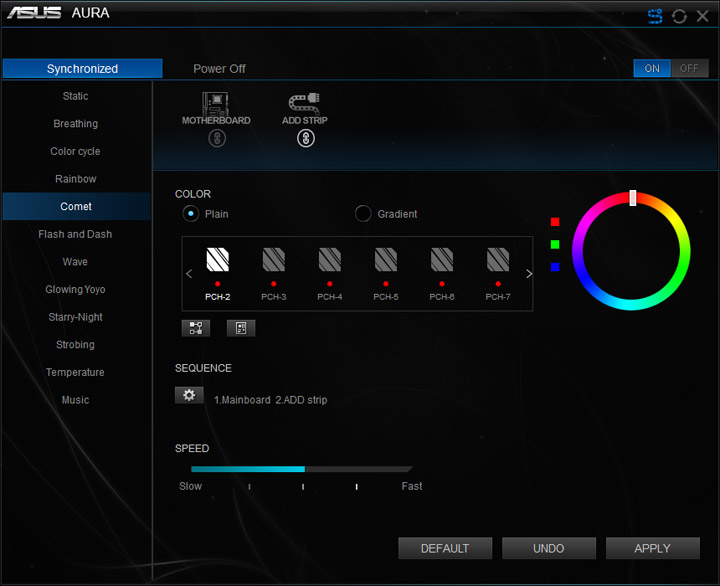The height and width of the screenshot is (586, 720).
Task: Show next LED zones with right arrow
Action: coord(529,274)
